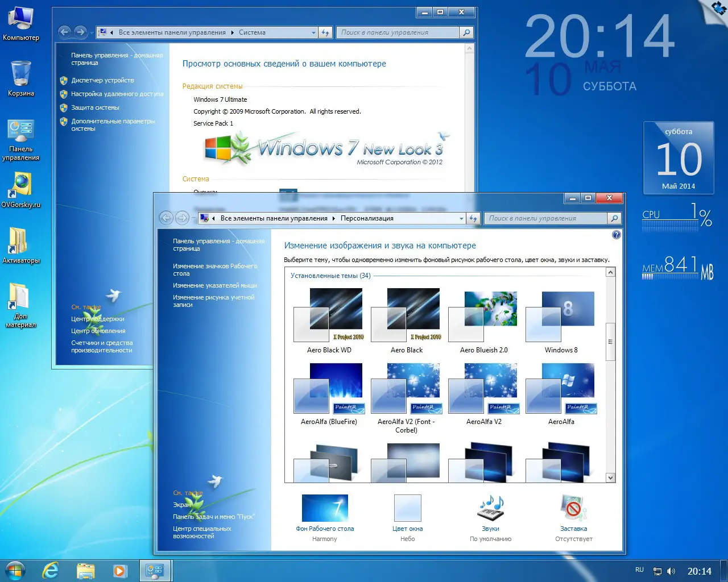Select AeroAlfa V2 (Font - Corbel) theme

(406, 398)
